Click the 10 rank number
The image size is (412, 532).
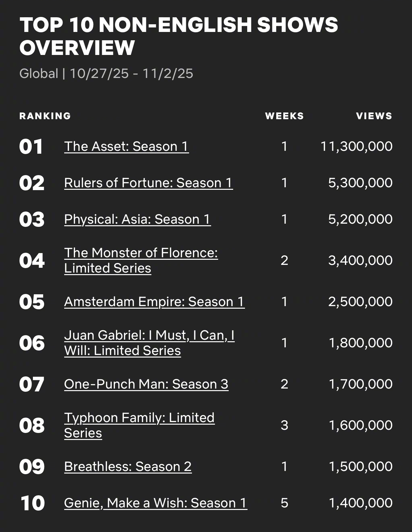[x=32, y=503]
